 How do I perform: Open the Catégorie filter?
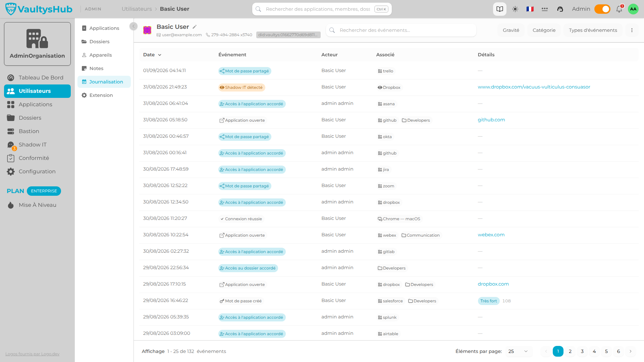click(544, 30)
